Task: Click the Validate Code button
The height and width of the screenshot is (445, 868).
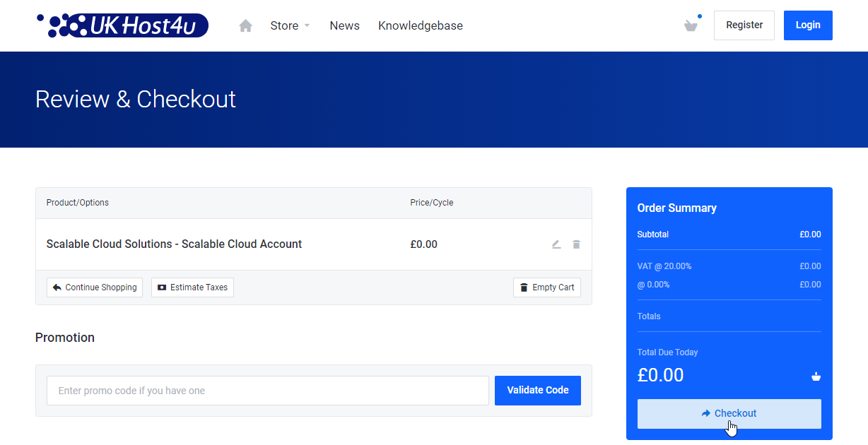Action: tap(537, 390)
